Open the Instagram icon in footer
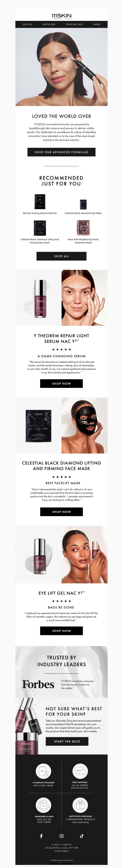The image size is (123, 868). (61, 836)
